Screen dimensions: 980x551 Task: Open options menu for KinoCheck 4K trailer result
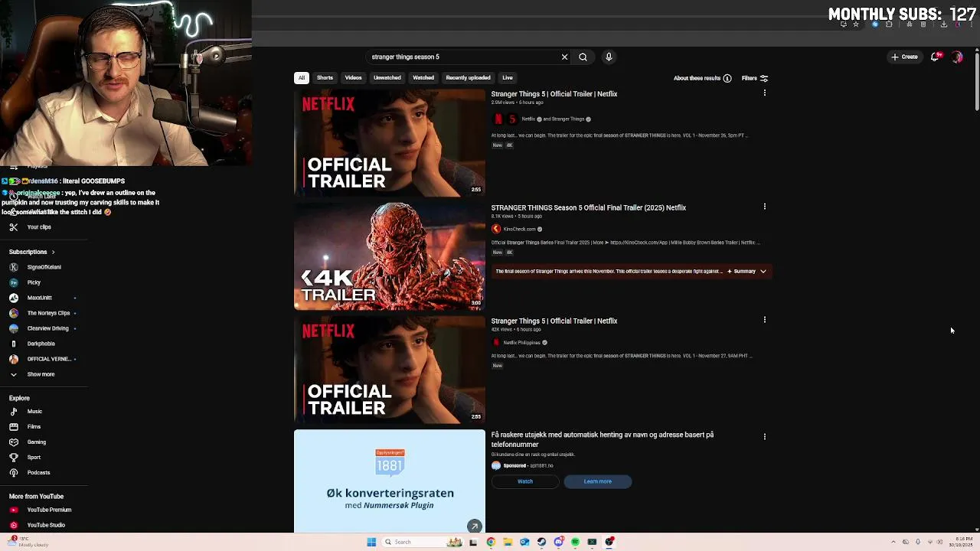pyautogui.click(x=764, y=207)
